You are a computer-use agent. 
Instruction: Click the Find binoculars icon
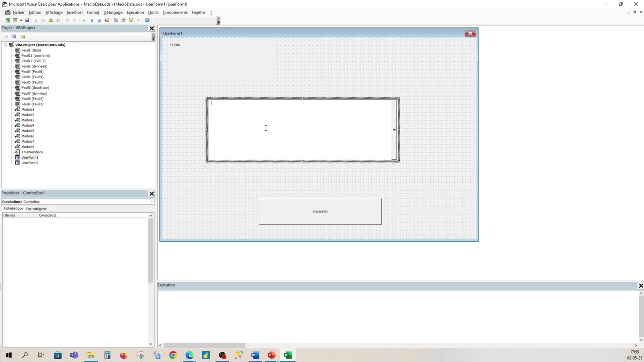(58, 20)
